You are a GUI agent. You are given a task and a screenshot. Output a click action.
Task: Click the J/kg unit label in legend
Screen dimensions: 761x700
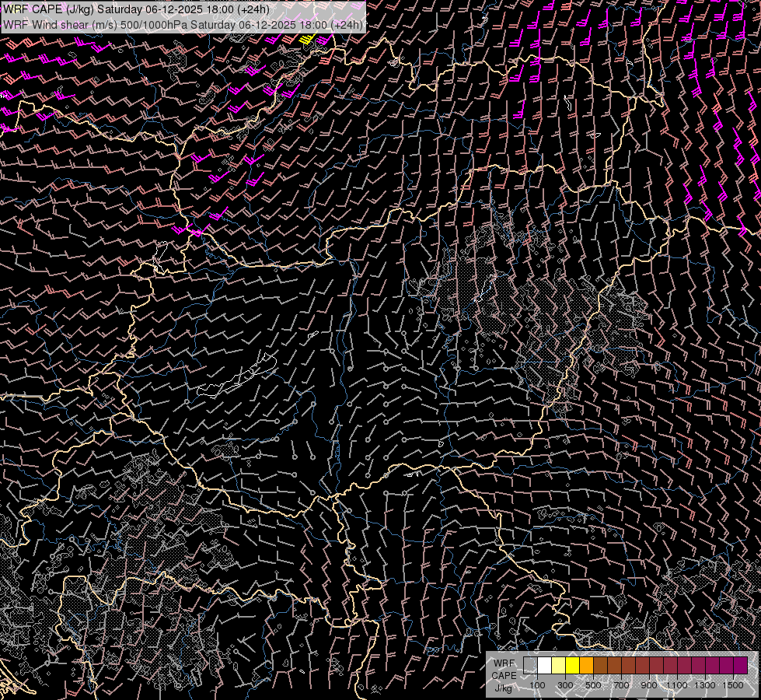click(x=504, y=688)
